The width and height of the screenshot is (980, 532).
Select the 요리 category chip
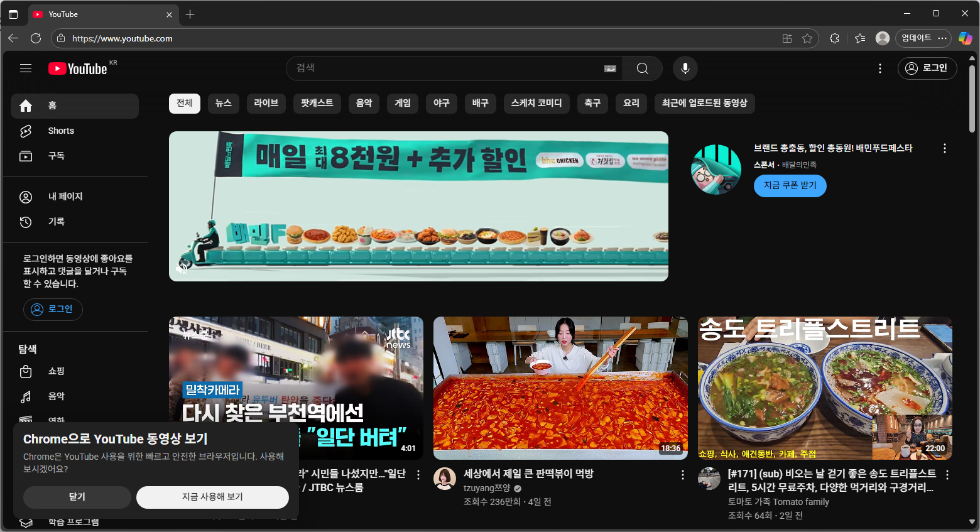click(631, 104)
